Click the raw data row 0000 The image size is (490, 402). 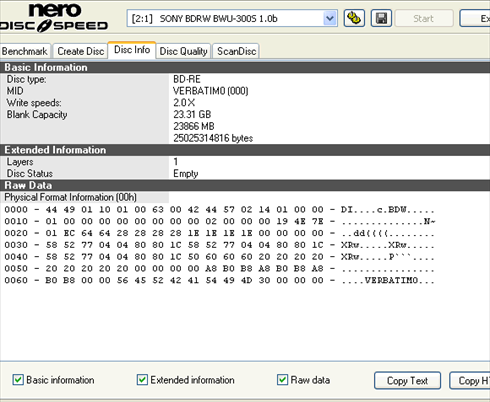tap(219, 210)
